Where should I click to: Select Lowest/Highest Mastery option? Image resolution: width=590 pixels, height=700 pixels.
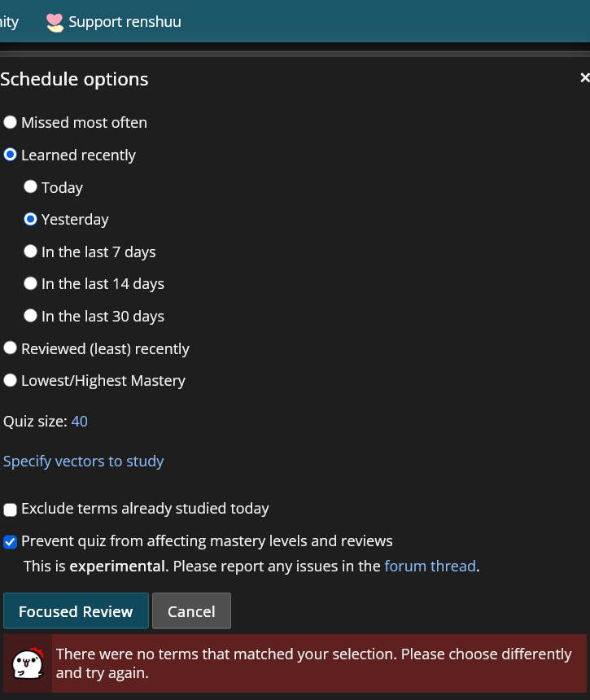[x=10, y=380]
